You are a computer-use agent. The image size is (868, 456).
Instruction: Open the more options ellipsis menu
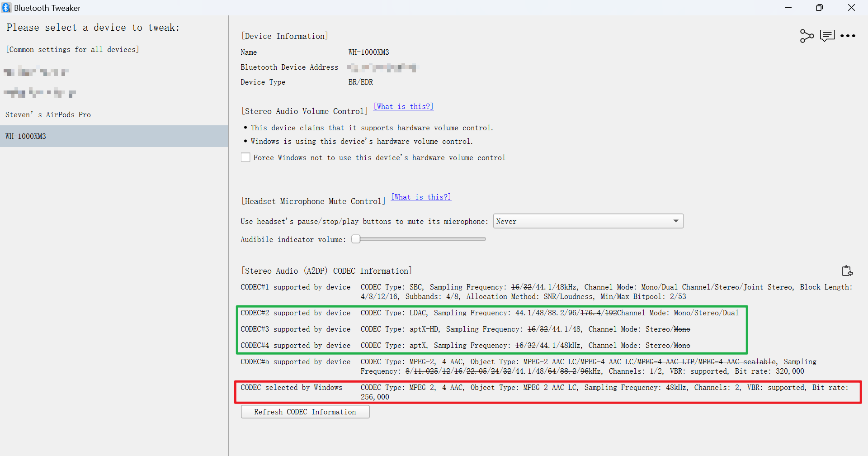tap(849, 36)
